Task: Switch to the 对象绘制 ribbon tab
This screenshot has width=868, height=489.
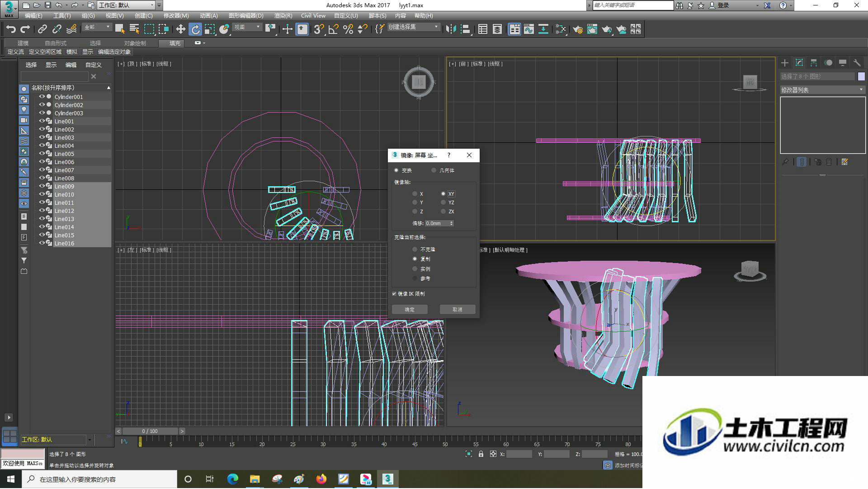Action: tap(135, 43)
